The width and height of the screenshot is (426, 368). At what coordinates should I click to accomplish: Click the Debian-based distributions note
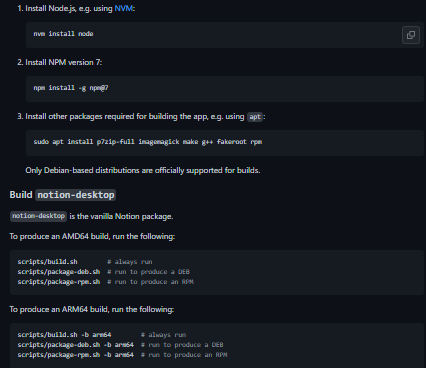coord(143,170)
